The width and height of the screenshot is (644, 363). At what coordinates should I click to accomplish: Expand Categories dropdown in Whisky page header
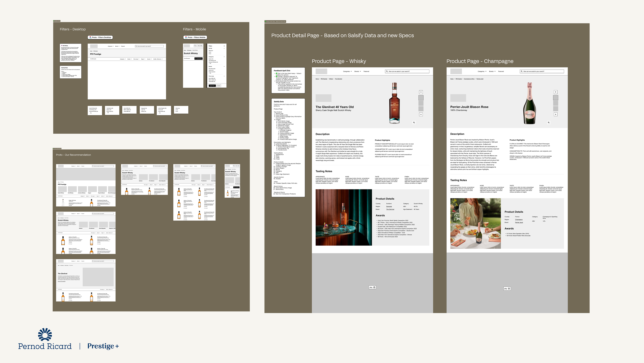coord(347,71)
